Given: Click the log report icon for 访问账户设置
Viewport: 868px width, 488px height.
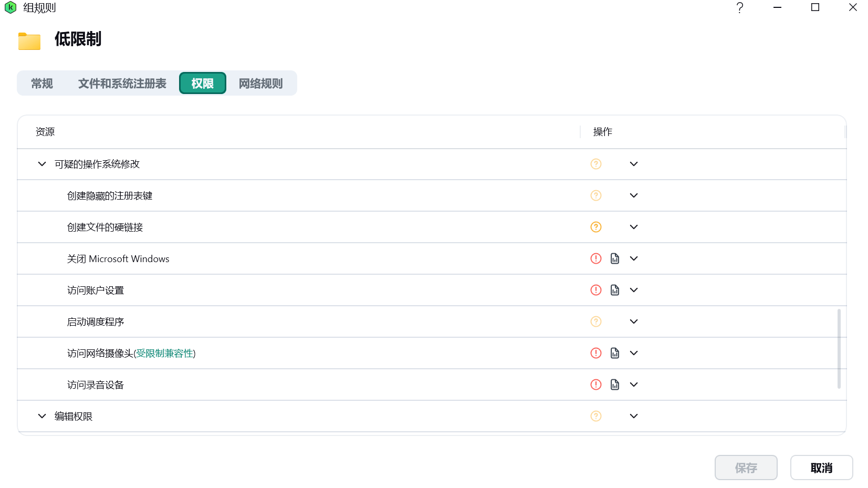Looking at the screenshot, I should [615, 290].
